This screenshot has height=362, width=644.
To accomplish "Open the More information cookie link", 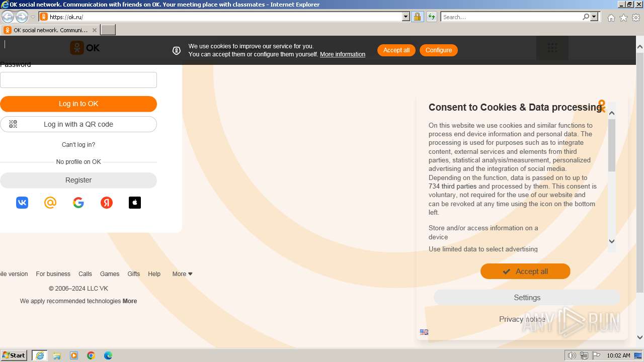I will [x=343, y=54].
